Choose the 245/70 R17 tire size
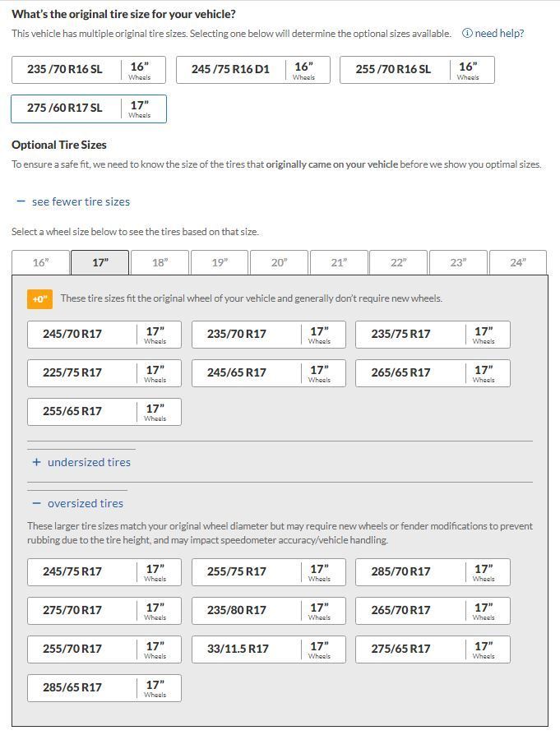Image resolution: width=560 pixels, height=735 pixels. coord(104,335)
